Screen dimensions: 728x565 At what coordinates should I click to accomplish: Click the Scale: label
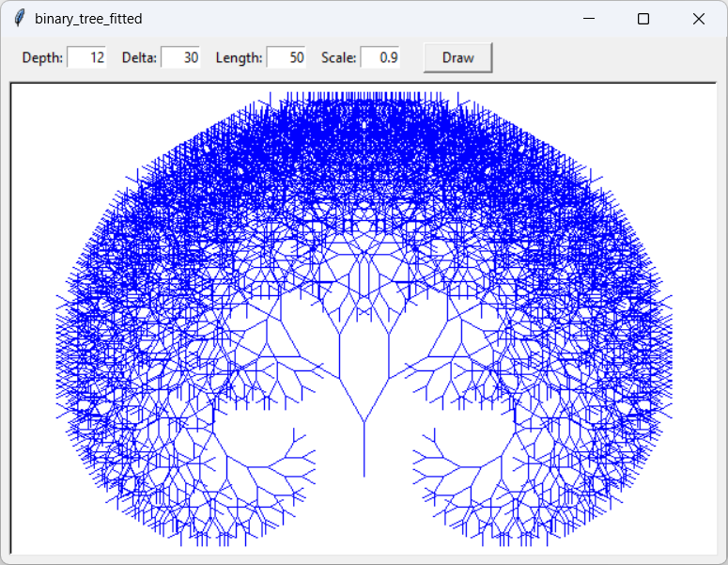(x=338, y=57)
